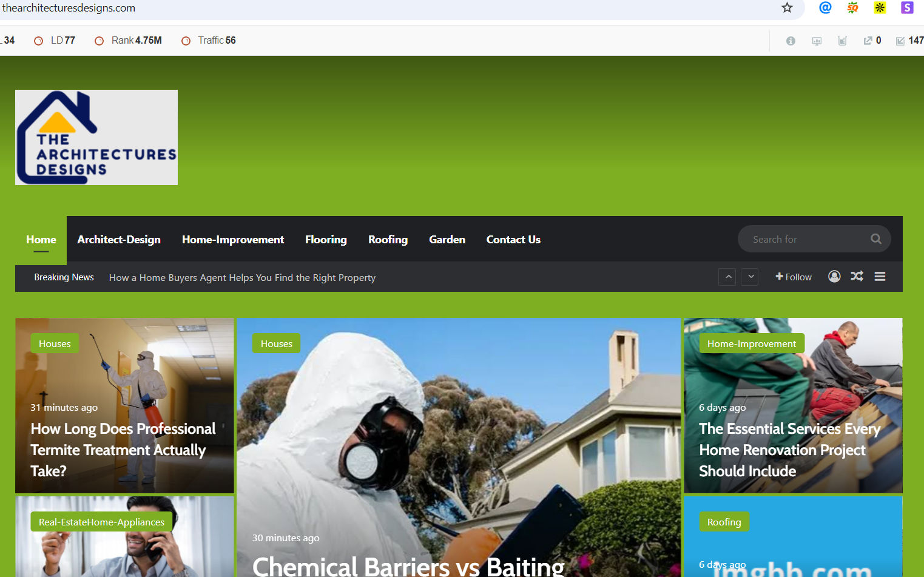The image size is (924, 577).
Task: Open the Home Buyers Agent breaking news headline
Action: pos(242,277)
